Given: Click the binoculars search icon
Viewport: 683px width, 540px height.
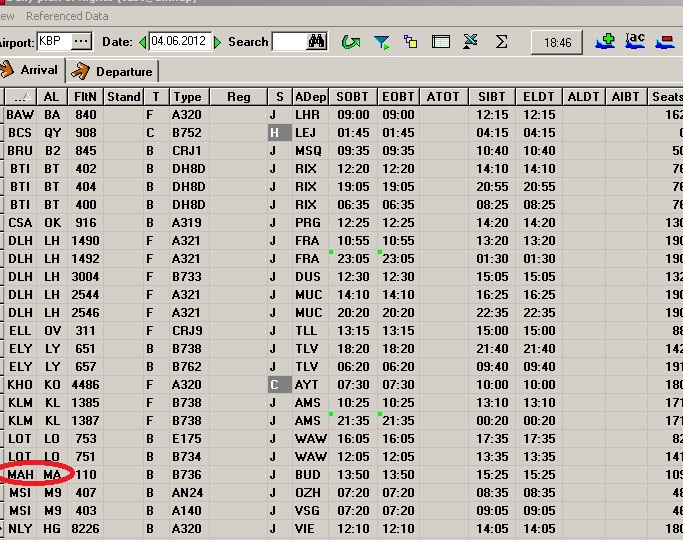Looking at the screenshot, I should pos(317,42).
